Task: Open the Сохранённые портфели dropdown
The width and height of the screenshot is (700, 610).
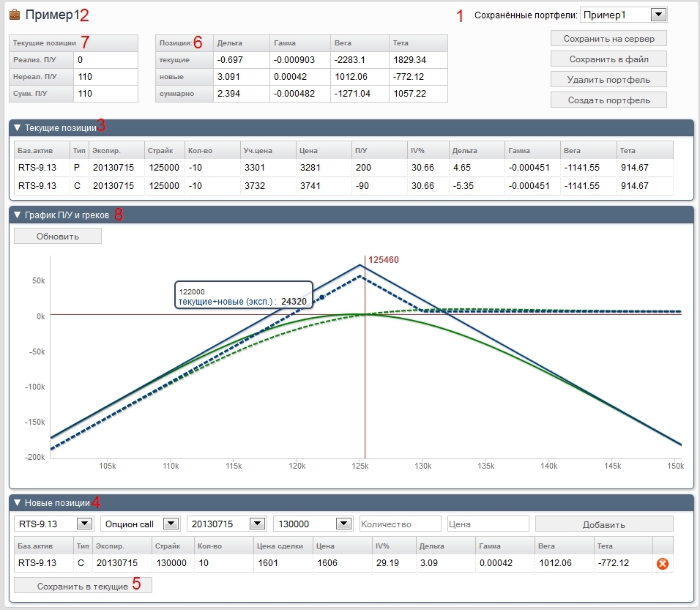Action: pyautogui.click(x=658, y=15)
